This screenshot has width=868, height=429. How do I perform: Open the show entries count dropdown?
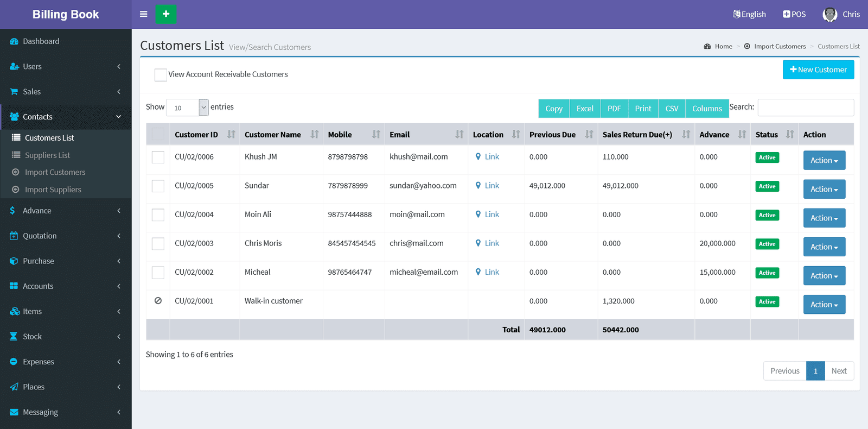187,108
